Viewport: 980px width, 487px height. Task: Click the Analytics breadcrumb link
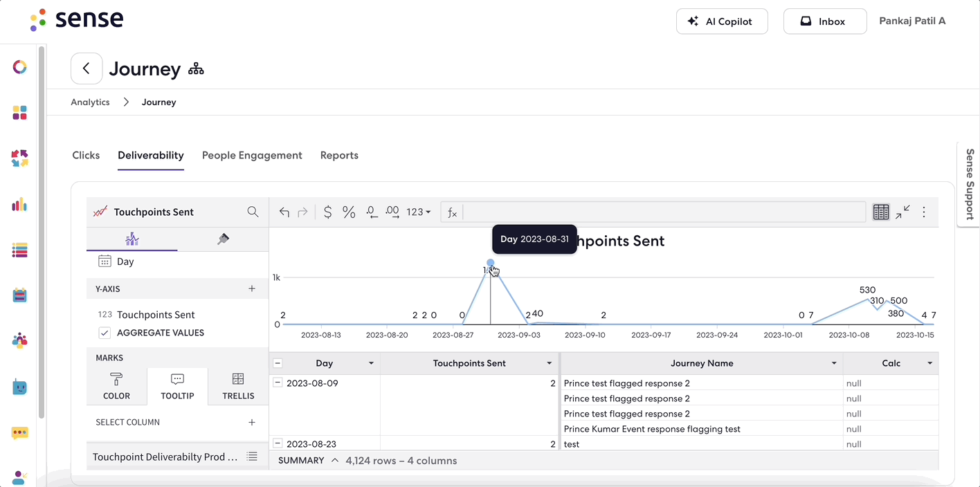(x=90, y=102)
